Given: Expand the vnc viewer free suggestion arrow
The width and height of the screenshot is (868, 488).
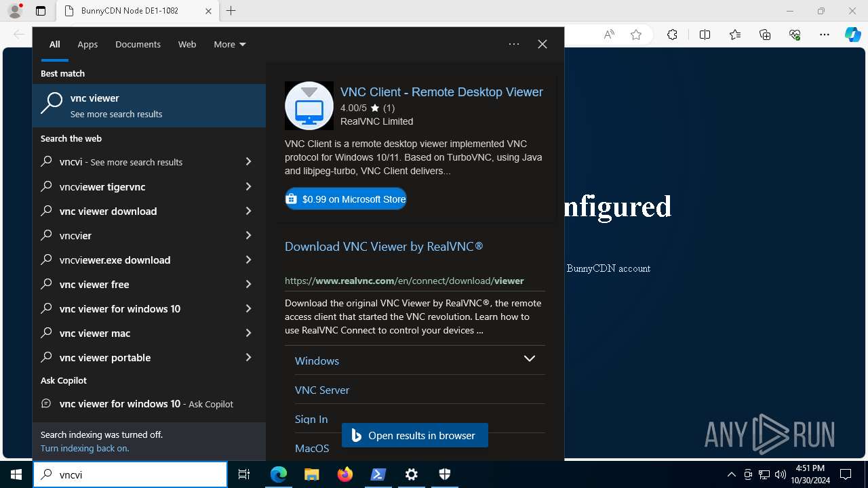Looking at the screenshot, I should pos(248,284).
